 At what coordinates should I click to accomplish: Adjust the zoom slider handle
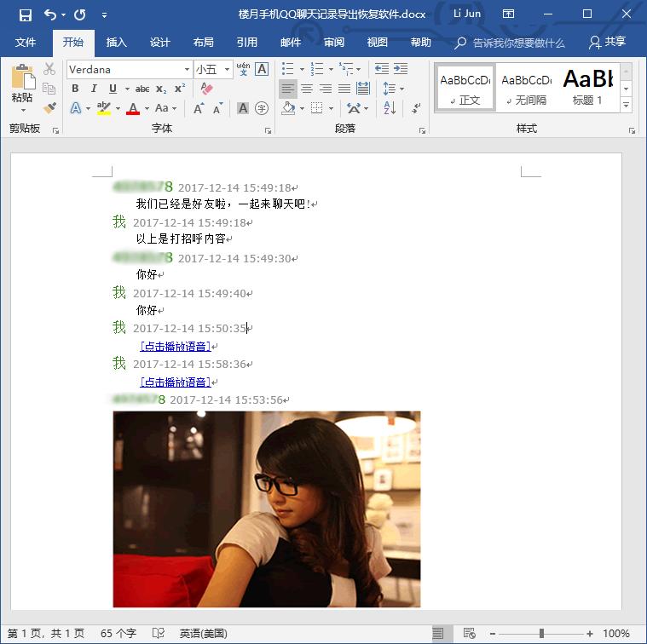coord(542,633)
